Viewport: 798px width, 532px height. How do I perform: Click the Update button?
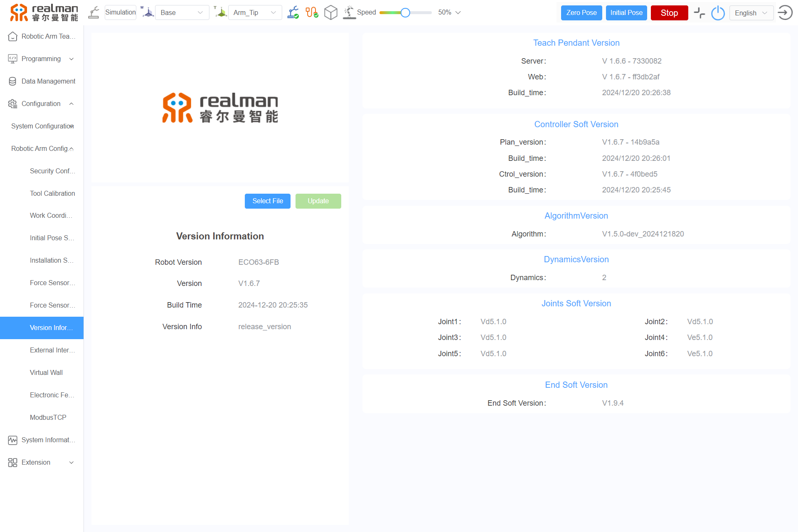tap(318, 201)
